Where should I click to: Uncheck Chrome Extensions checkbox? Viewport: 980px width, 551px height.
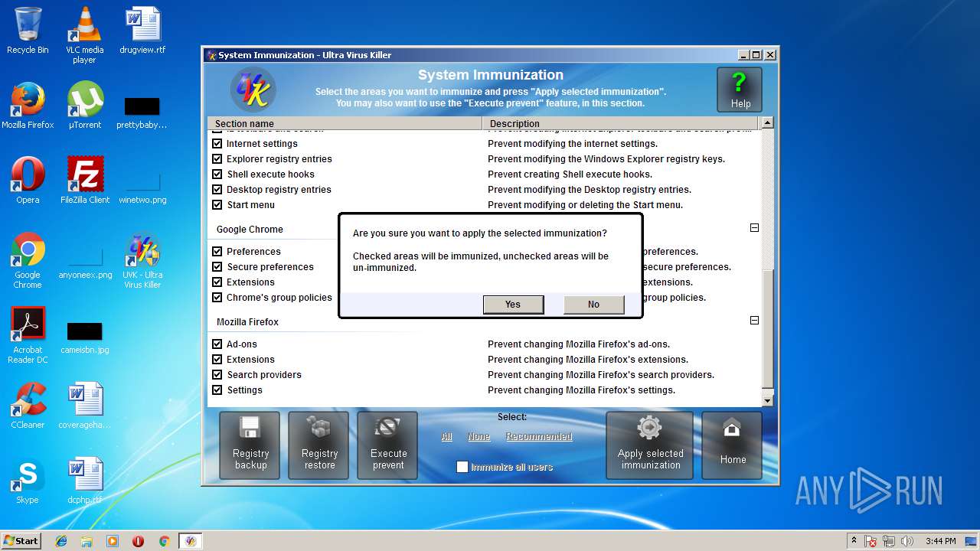coord(217,282)
